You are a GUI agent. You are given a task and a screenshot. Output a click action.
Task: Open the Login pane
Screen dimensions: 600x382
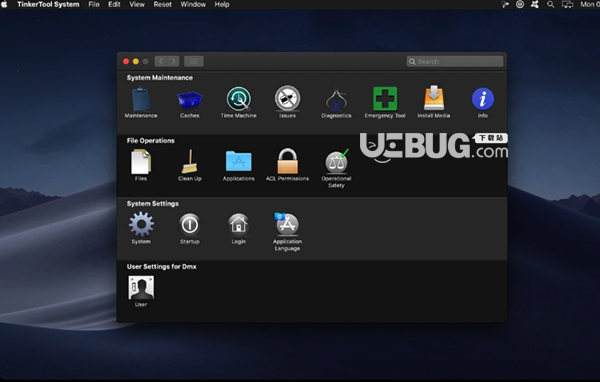click(x=238, y=228)
